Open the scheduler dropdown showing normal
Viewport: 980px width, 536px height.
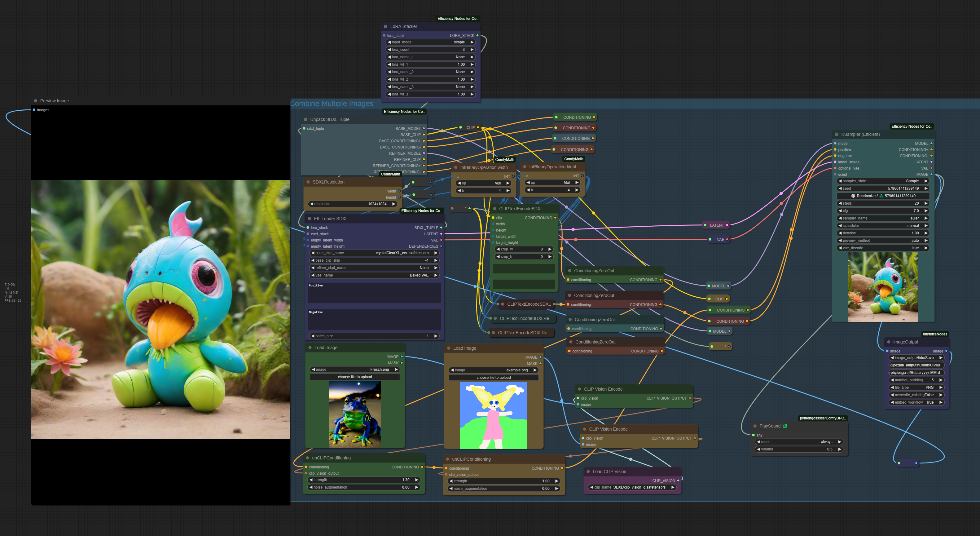tap(883, 226)
